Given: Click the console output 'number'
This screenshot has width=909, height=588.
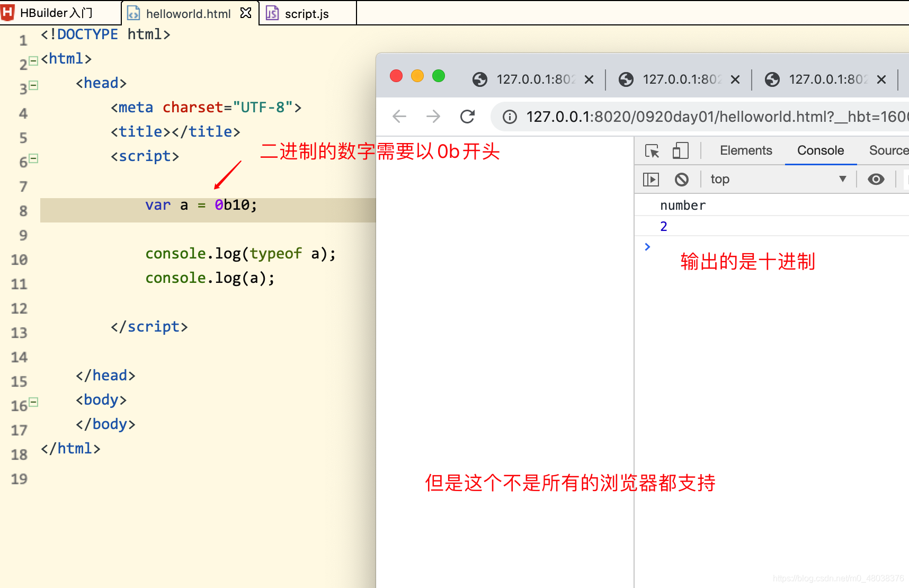Looking at the screenshot, I should pos(683,206).
